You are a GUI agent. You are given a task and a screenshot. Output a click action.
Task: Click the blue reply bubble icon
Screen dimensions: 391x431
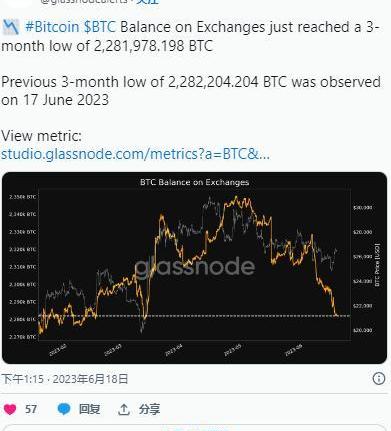point(64,409)
